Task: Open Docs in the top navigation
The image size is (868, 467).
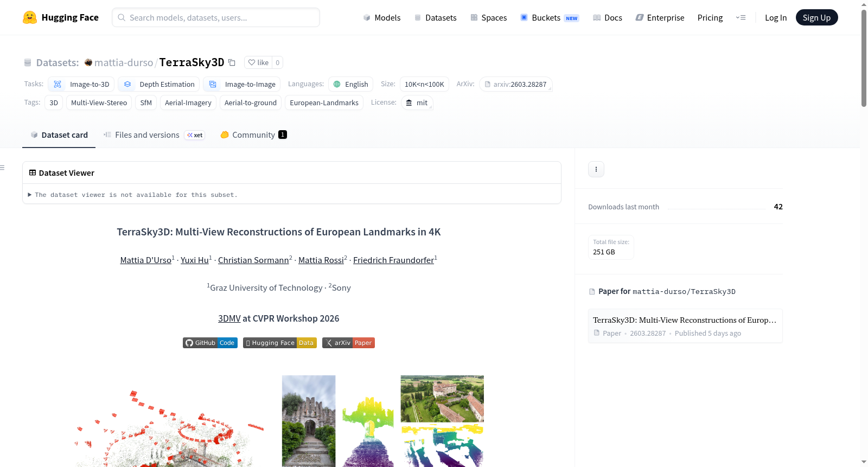Action: [607, 17]
